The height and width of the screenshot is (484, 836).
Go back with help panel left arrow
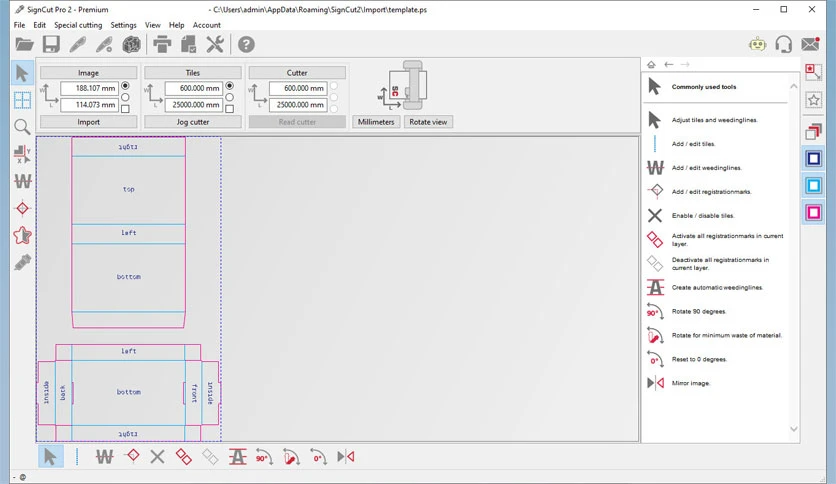point(669,64)
